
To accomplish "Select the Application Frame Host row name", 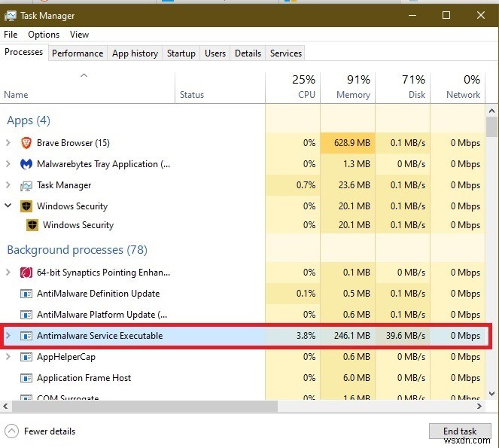I will tap(84, 378).
